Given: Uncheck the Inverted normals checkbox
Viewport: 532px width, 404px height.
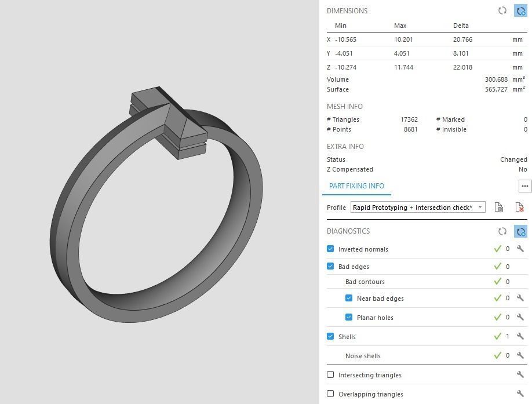Looking at the screenshot, I should coord(330,249).
